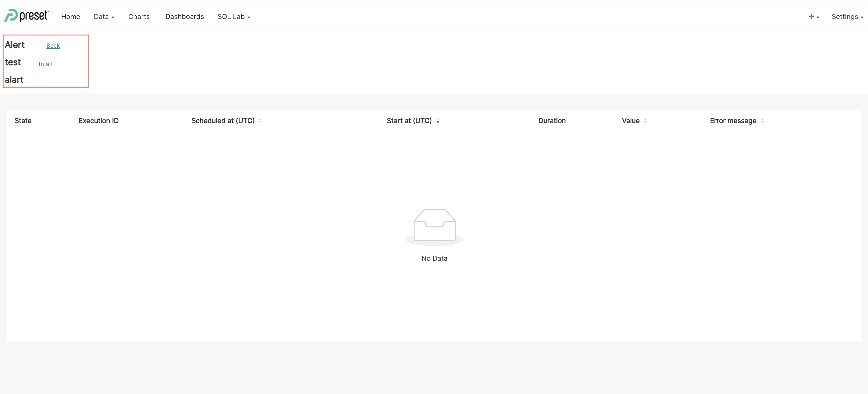868x394 pixels.
Task: Open the Data dropdown menu
Action: pos(104,17)
